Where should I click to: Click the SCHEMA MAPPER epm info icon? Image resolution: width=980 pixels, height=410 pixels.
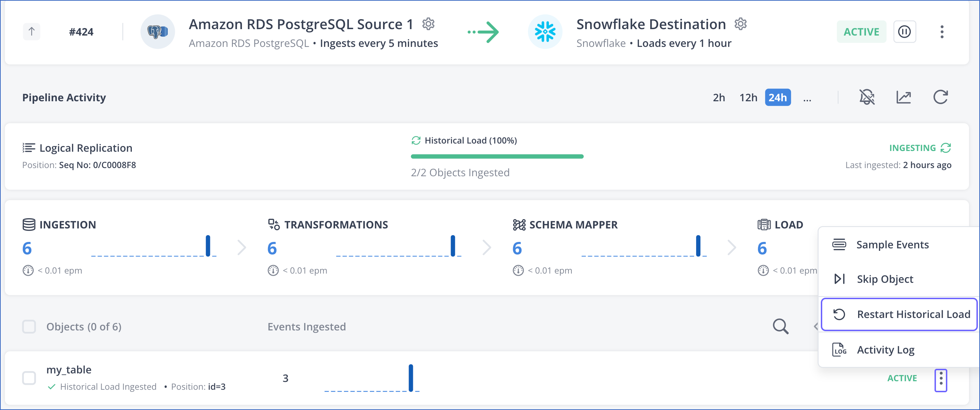(x=518, y=270)
